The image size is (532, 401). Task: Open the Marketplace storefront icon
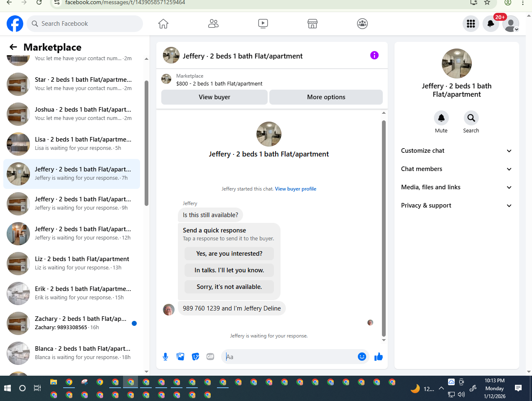coord(313,24)
